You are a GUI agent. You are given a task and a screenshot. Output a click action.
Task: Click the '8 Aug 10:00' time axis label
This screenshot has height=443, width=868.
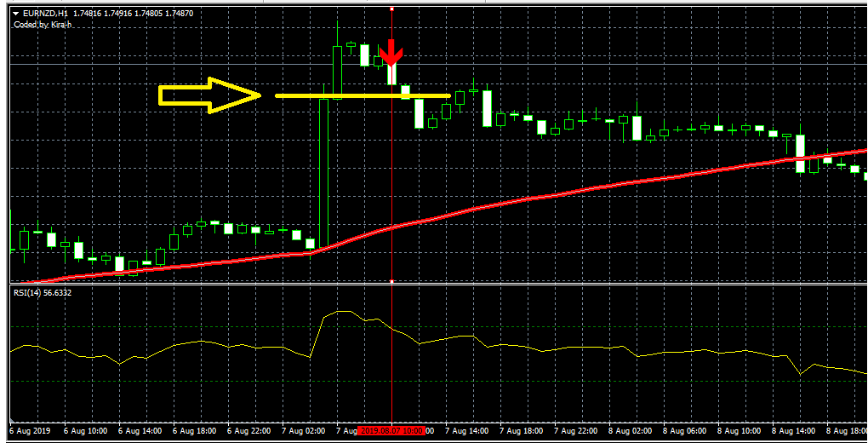(x=740, y=431)
